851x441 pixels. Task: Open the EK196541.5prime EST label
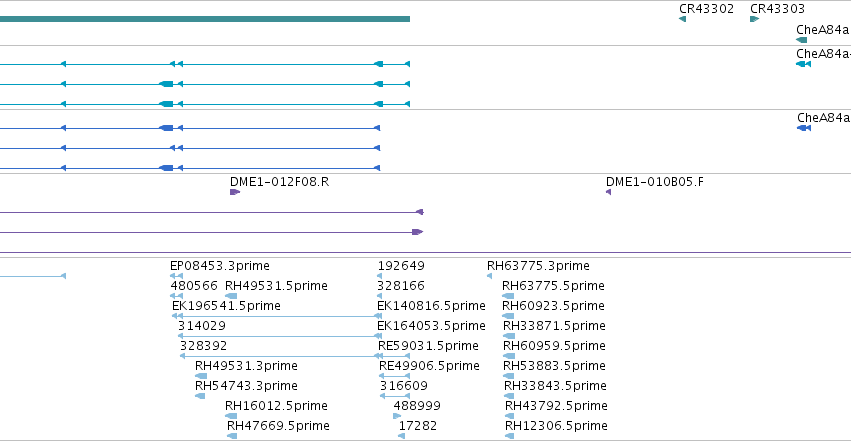point(226,306)
